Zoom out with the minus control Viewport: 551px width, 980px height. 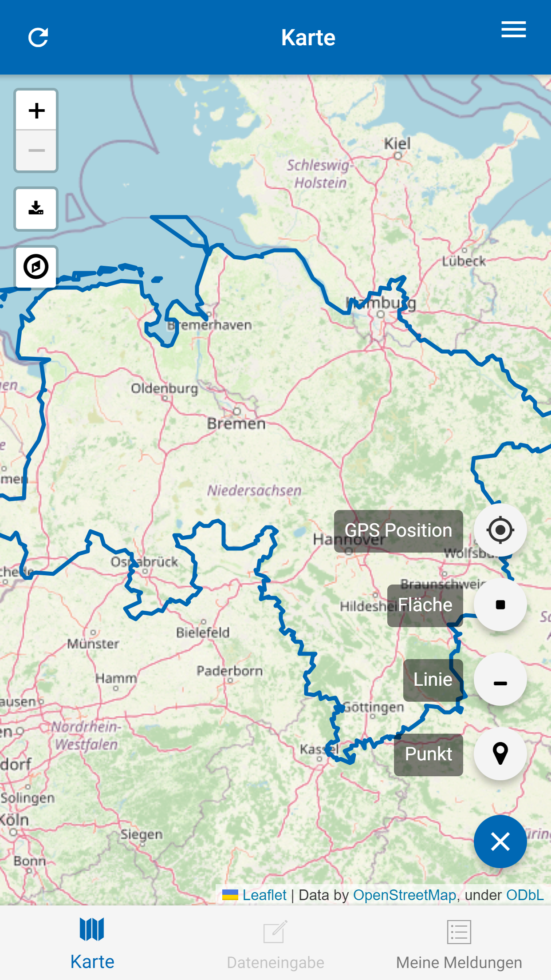36,150
